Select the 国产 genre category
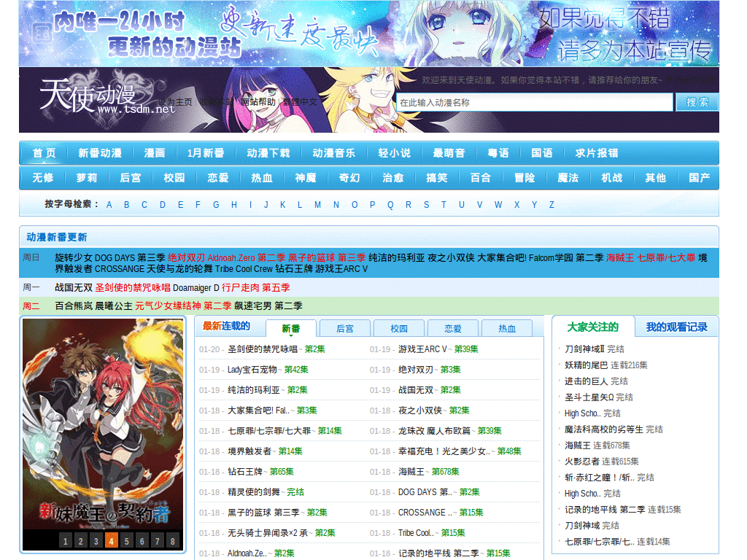Viewport: 747px width, 560px height. pos(700,178)
